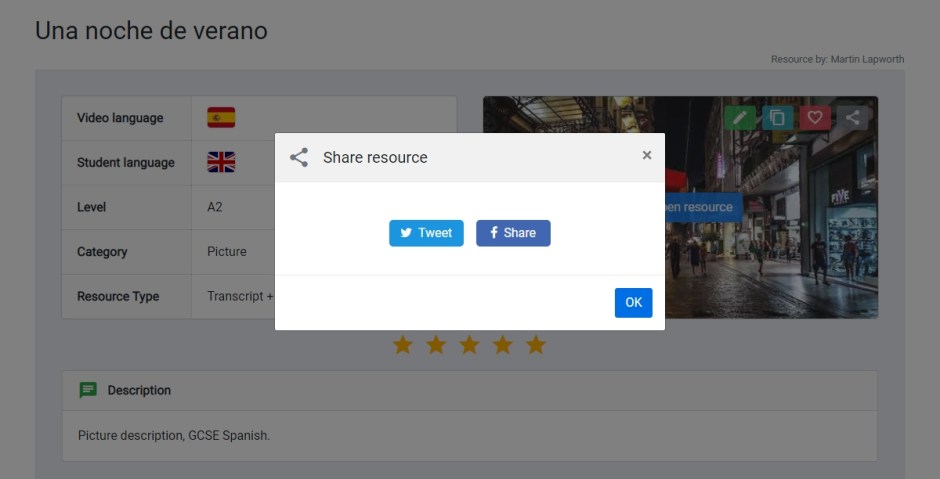Click the share icon in the dialog header
Screen dimensions: 940x479
point(298,158)
